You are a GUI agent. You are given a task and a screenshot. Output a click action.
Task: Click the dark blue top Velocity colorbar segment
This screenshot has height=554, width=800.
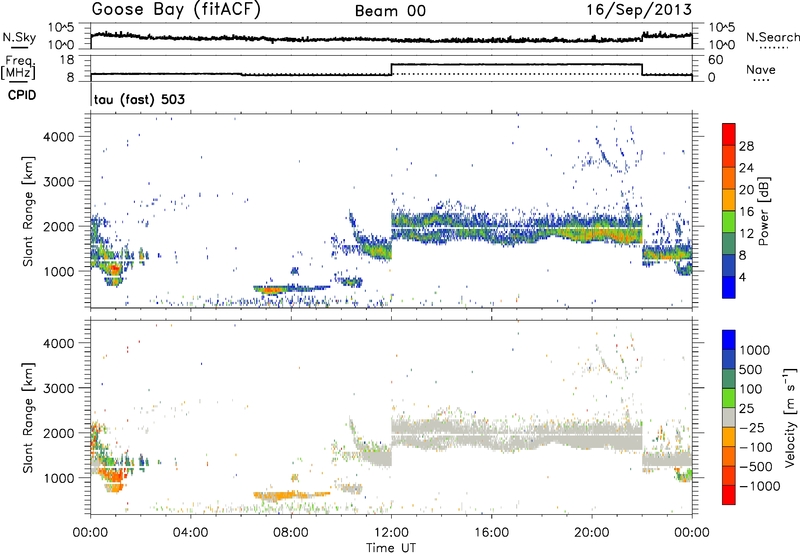[729, 340]
